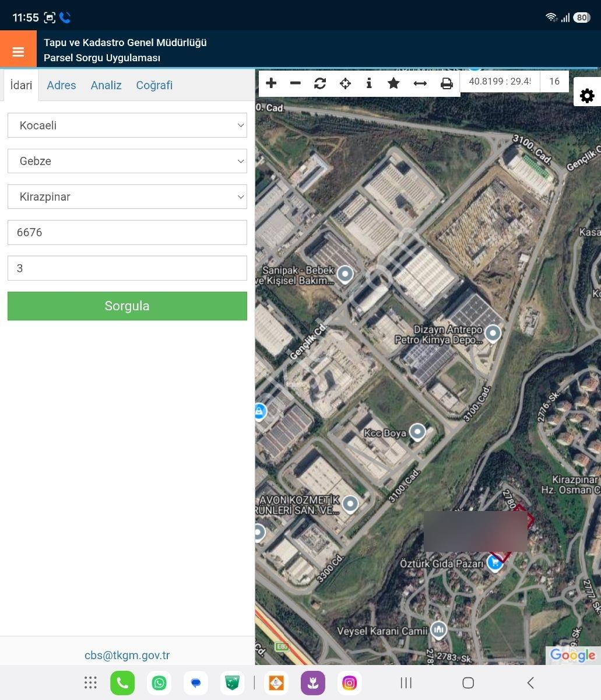Expand the Gebze district dropdown
The height and width of the screenshot is (700, 601).
[127, 161]
